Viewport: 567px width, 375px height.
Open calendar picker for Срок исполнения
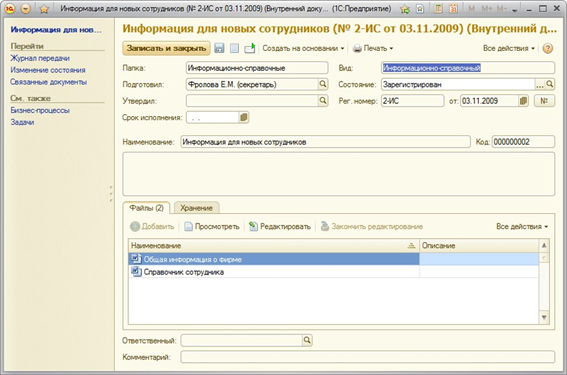click(244, 117)
